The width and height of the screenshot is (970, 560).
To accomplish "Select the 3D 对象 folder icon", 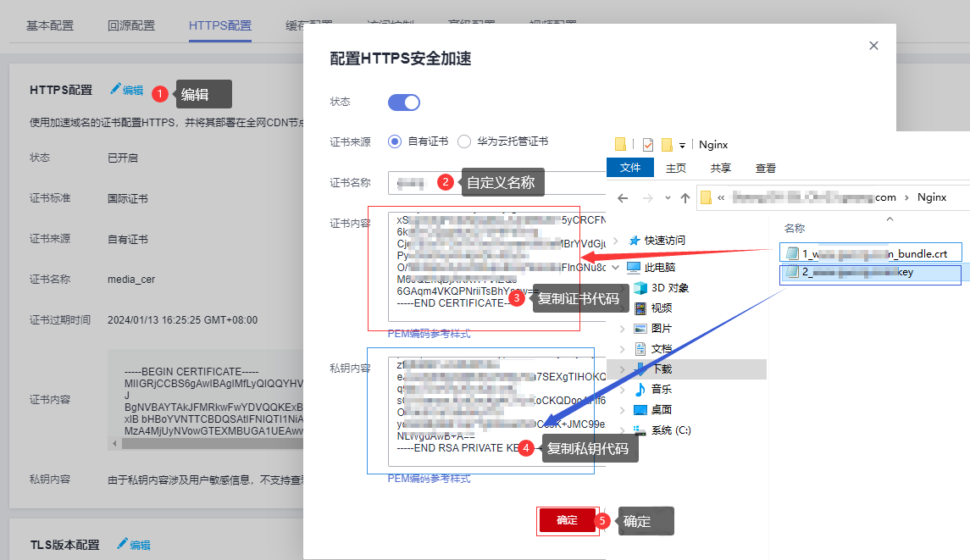I will [635, 288].
